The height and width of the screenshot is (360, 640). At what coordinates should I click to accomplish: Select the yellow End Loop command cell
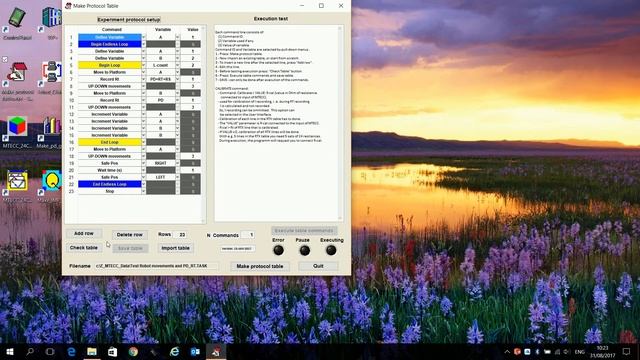[x=109, y=142]
